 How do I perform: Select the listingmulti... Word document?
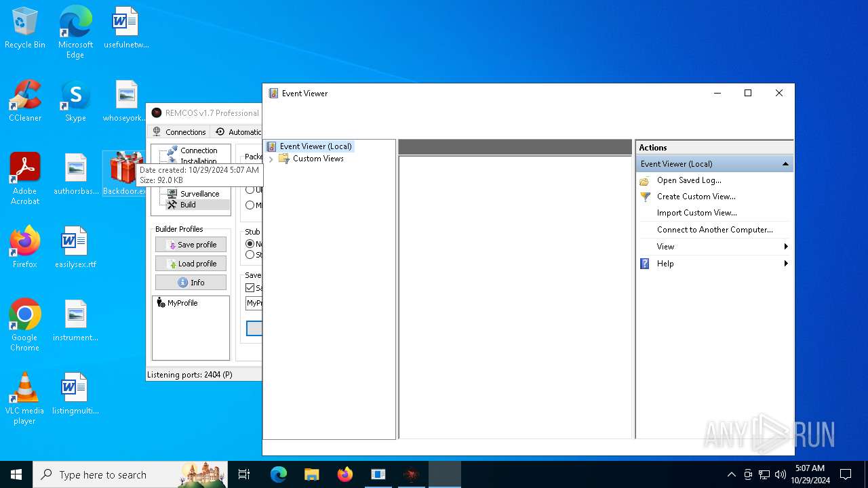pyautogui.click(x=75, y=394)
